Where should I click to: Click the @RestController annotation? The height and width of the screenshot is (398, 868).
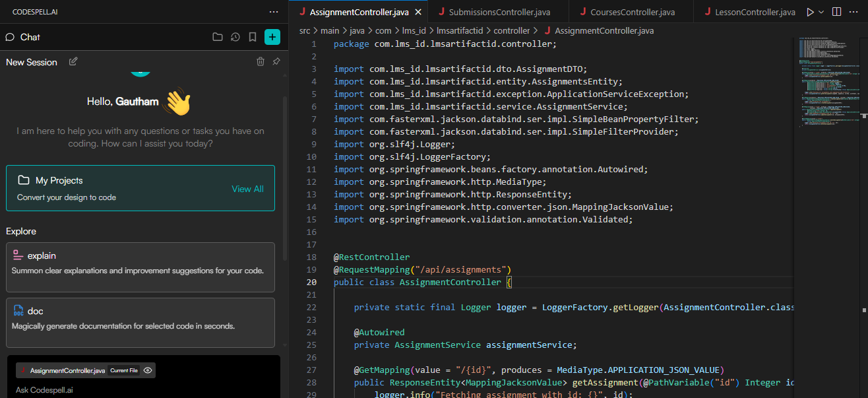pyautogui.click(x=371, y=257)
